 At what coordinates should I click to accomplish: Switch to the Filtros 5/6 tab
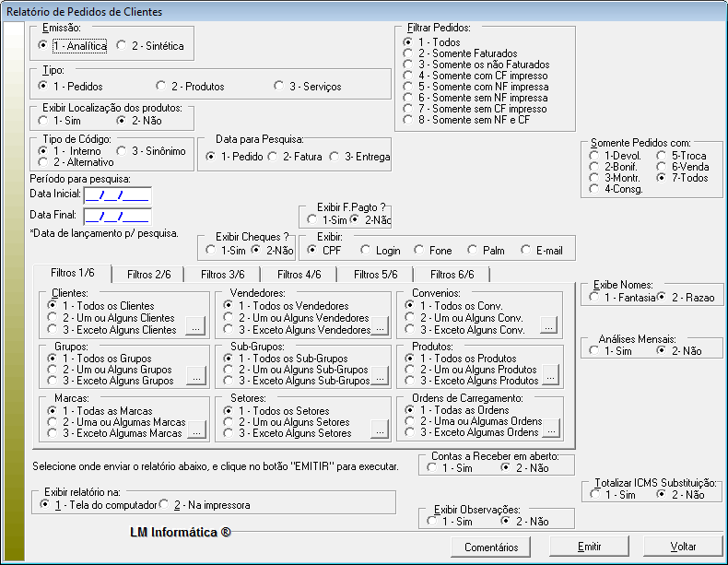[x=376, y=274]
